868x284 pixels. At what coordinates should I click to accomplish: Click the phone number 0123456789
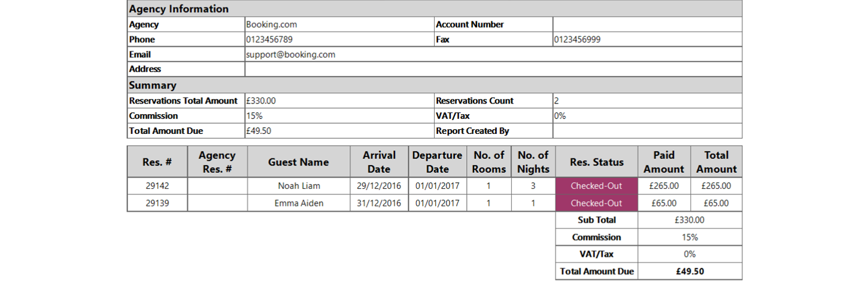pos(269,39)
